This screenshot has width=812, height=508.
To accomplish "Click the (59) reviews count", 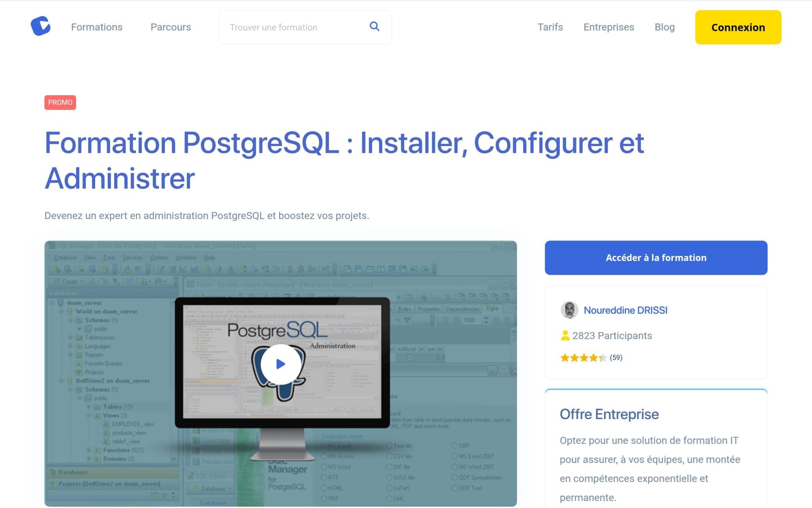I will coord(616,358).
